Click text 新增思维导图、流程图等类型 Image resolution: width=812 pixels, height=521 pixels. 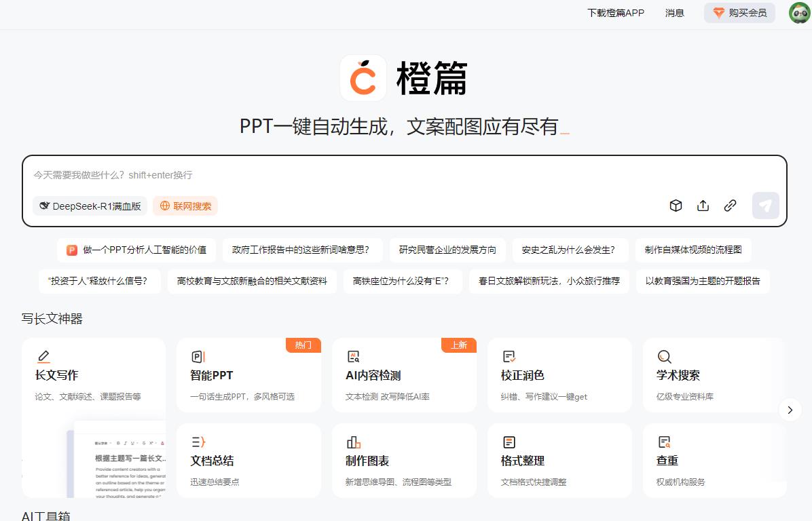(x=399, y=482)
